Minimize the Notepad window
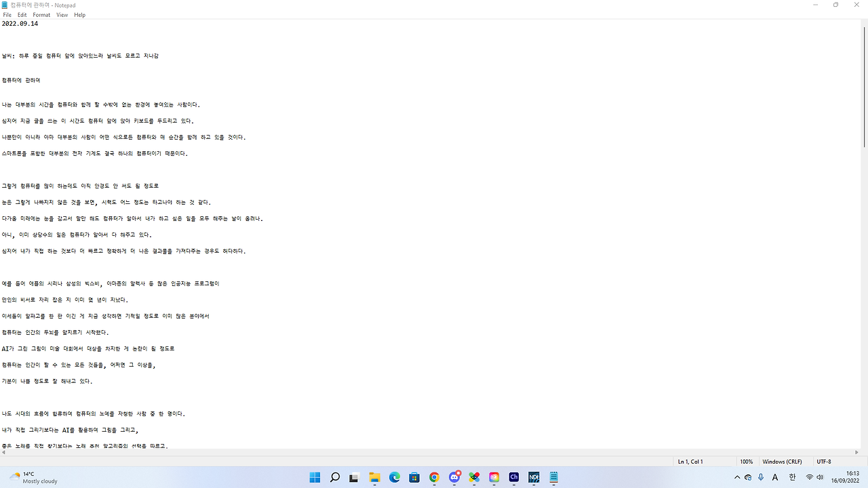This screenshot has width=868, height=488. coord(815,5)
